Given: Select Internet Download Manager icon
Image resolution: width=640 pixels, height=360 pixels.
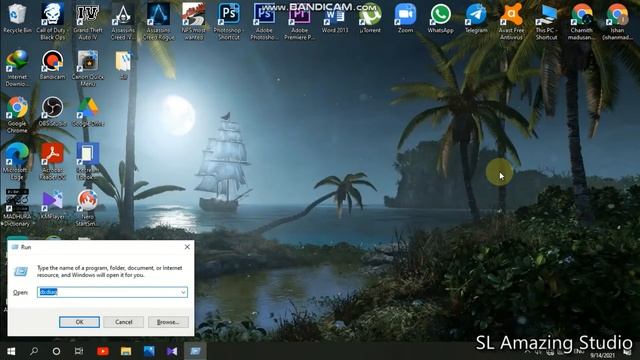Looking at the screenshot, I should coord(17,68).
